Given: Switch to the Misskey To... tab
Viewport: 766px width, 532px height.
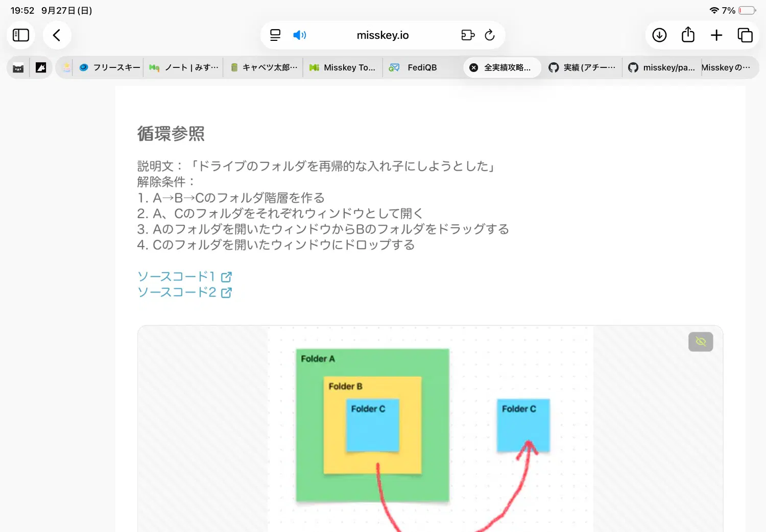Looking at the screenshot, I should (x=343, y=67).
